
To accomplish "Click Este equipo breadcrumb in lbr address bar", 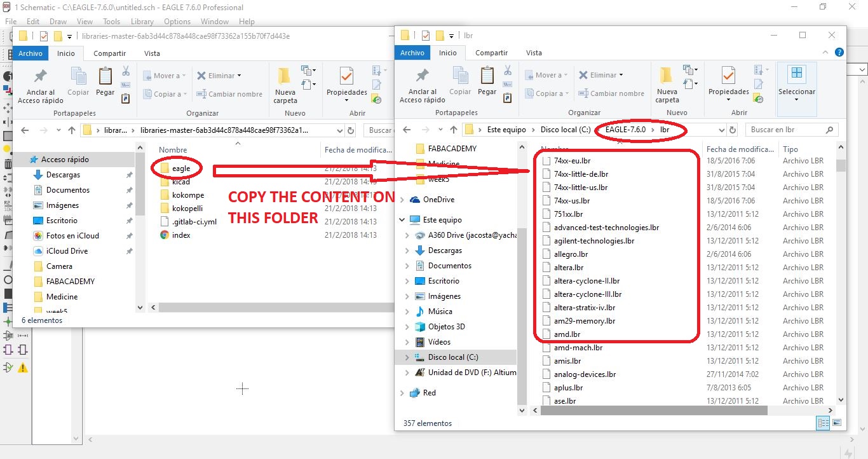I will (x=506, y=130).
